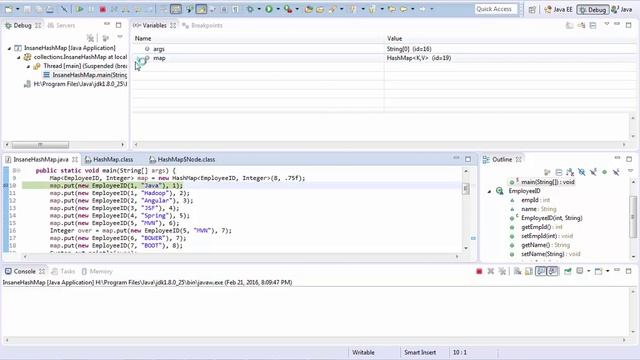
Task: Open Display Selected Console dropdown arrow
Action: [589, 271]
